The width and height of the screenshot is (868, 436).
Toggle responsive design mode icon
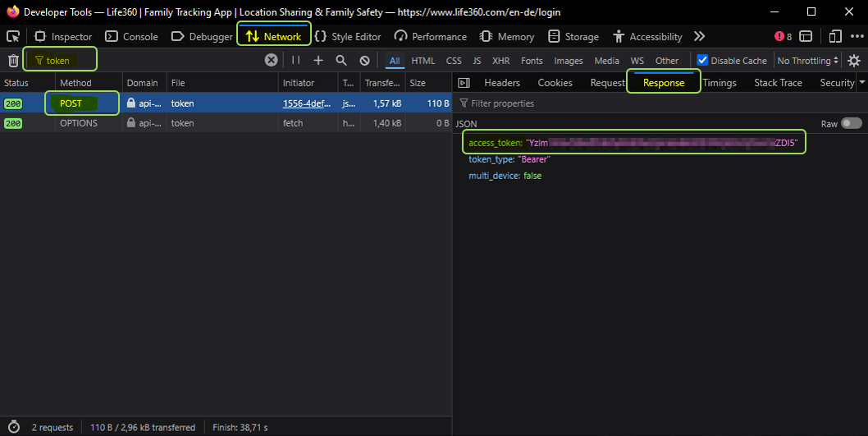click(x=835, y=37)
